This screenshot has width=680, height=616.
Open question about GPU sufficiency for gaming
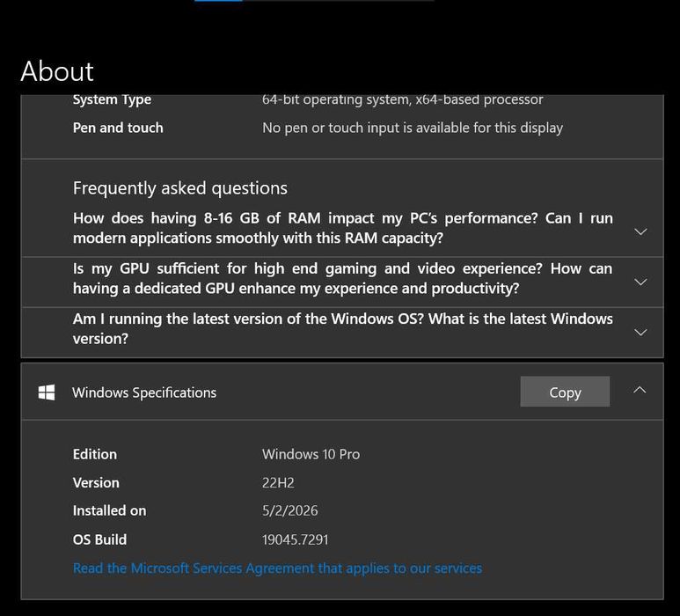pyautogui.click(x=342, y=278)
